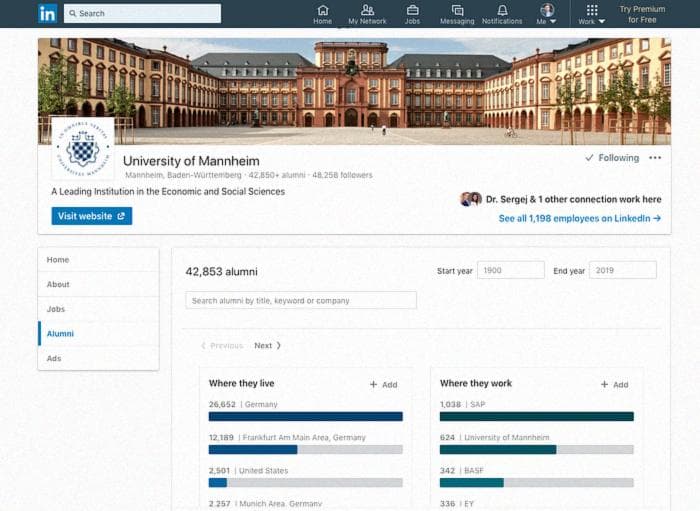Click the University of Mannheim title
The height and width of the screenshot is (511, 700).
point(191,161)
